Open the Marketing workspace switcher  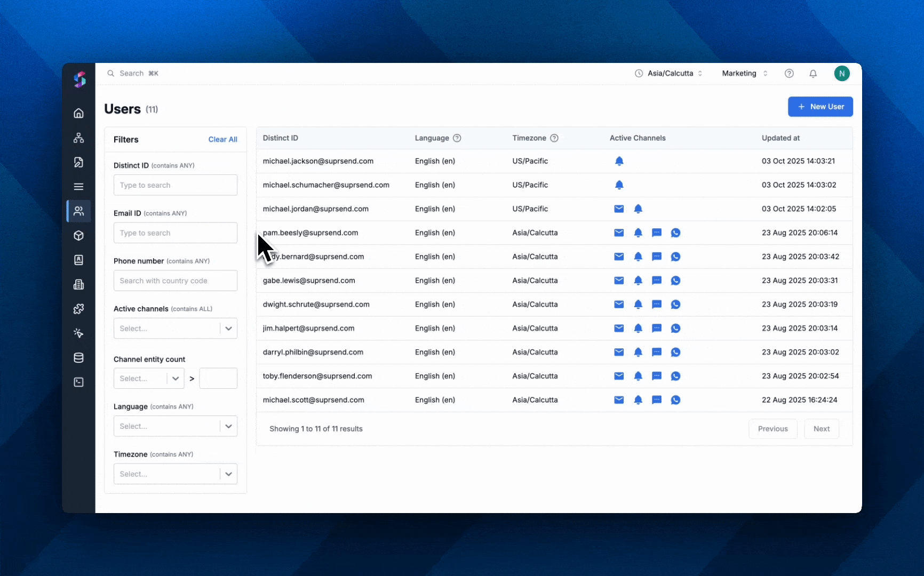point(745,74)
